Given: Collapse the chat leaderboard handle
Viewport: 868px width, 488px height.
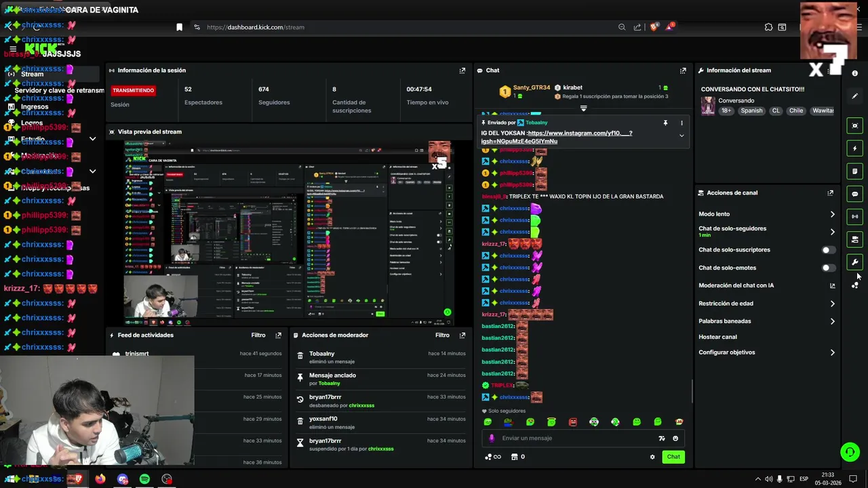Looking at the screenshot, I should click(x=583, y=108).
